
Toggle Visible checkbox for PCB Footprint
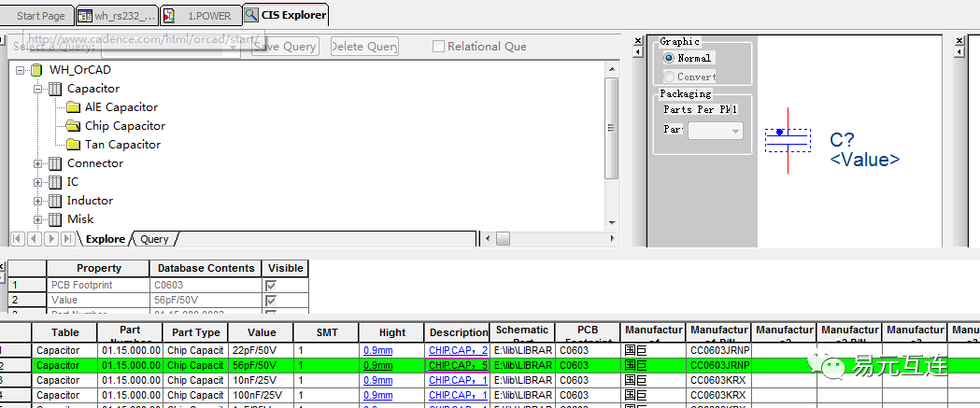(x=271, y=285)
